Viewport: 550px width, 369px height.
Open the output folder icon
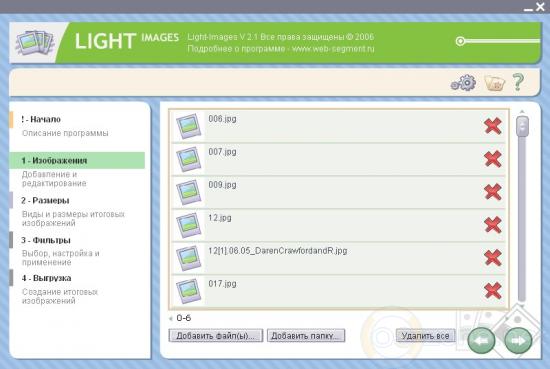click(494, 83)
